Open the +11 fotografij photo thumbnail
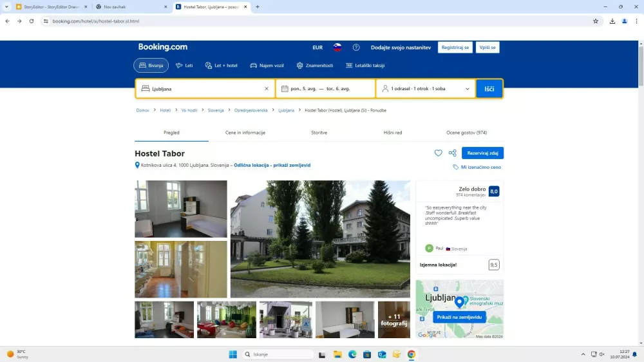The width and height of the screenshot is (644, 362). (x=393, y=319)
